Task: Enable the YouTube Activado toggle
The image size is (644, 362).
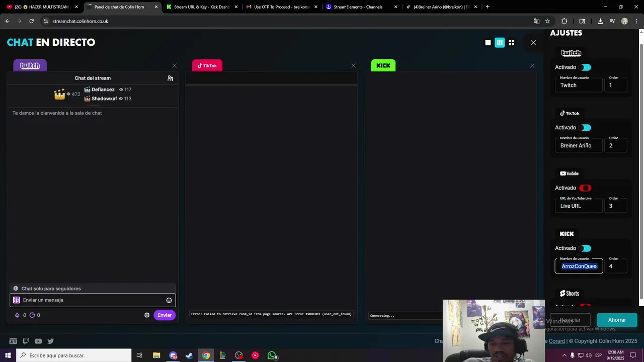Action: tap(585, 188)
